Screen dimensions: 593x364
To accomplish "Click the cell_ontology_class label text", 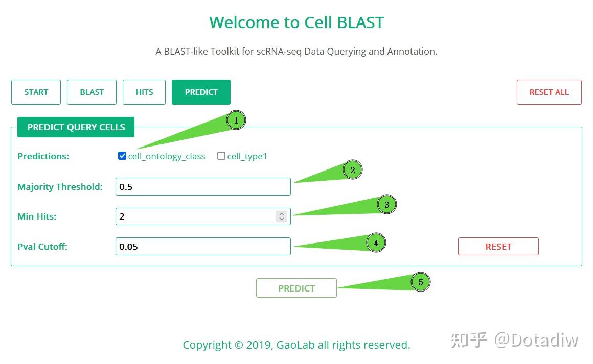I will (166, 156).
